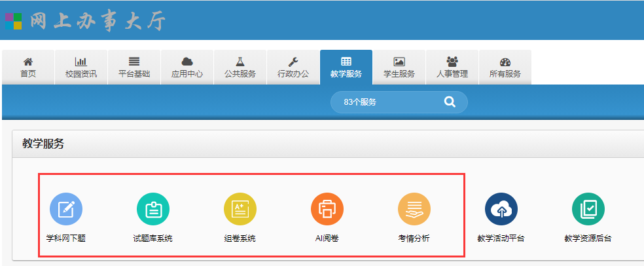Select the 学生服务 tab

399,67
